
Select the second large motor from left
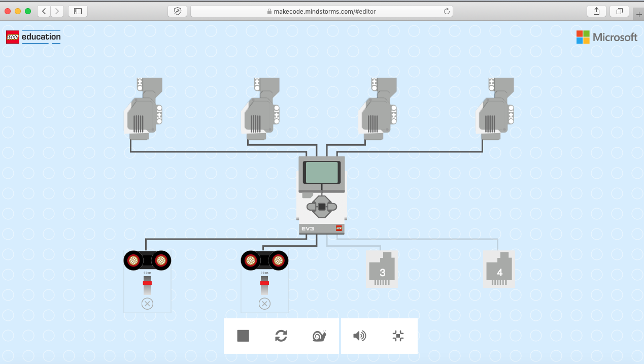[260, 108]
